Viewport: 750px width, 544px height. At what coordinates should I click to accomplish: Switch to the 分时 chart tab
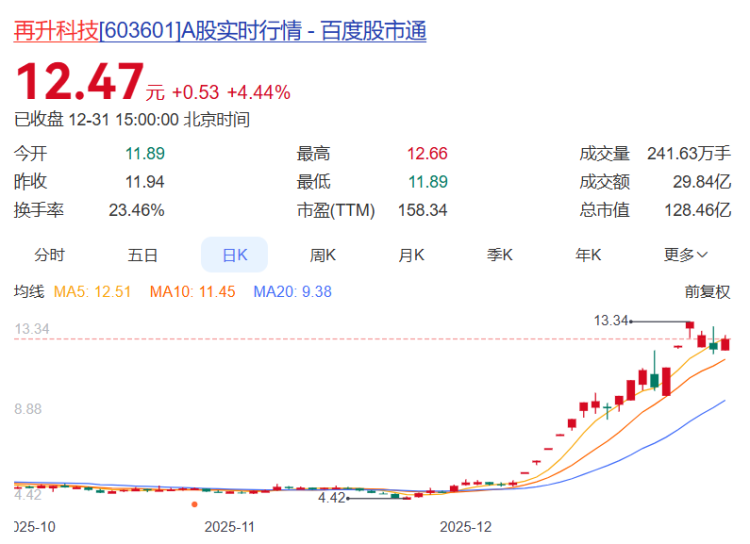[49, 255]
